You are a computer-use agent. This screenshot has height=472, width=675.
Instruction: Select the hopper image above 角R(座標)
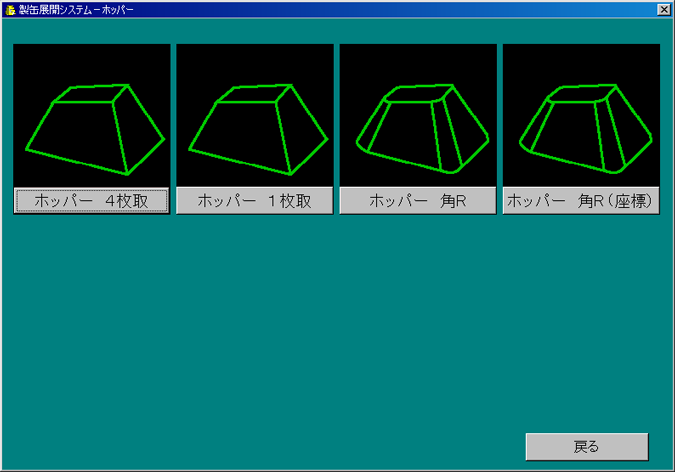581,115
